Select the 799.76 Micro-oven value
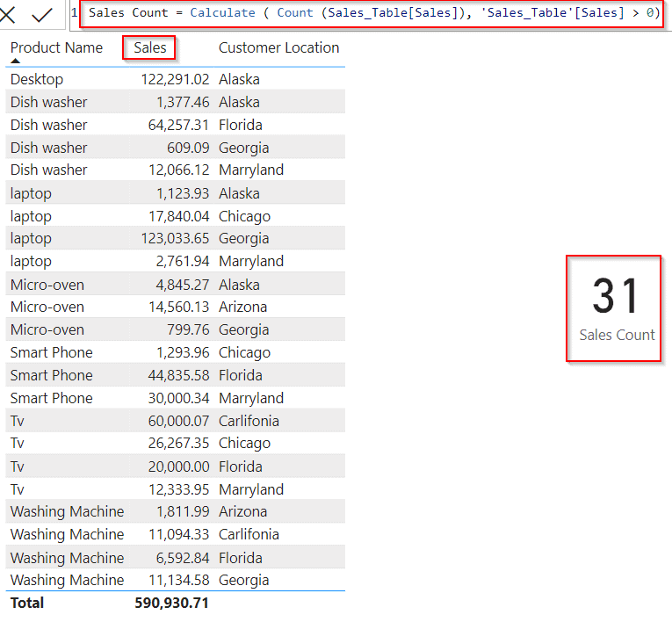This screenshot has height=622, width=672. click(188, 329)
